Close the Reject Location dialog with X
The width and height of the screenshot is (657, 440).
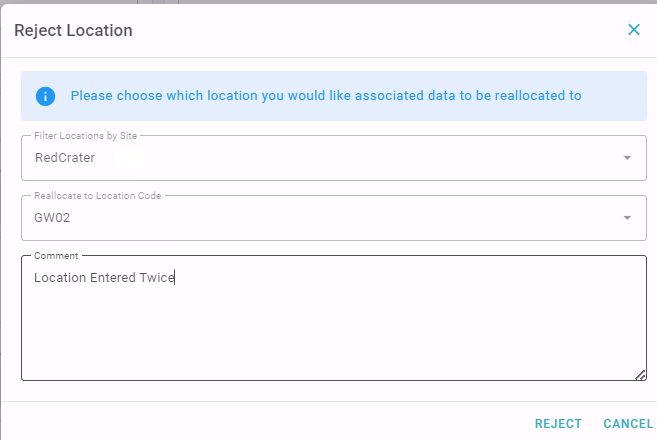click(634, 30)
